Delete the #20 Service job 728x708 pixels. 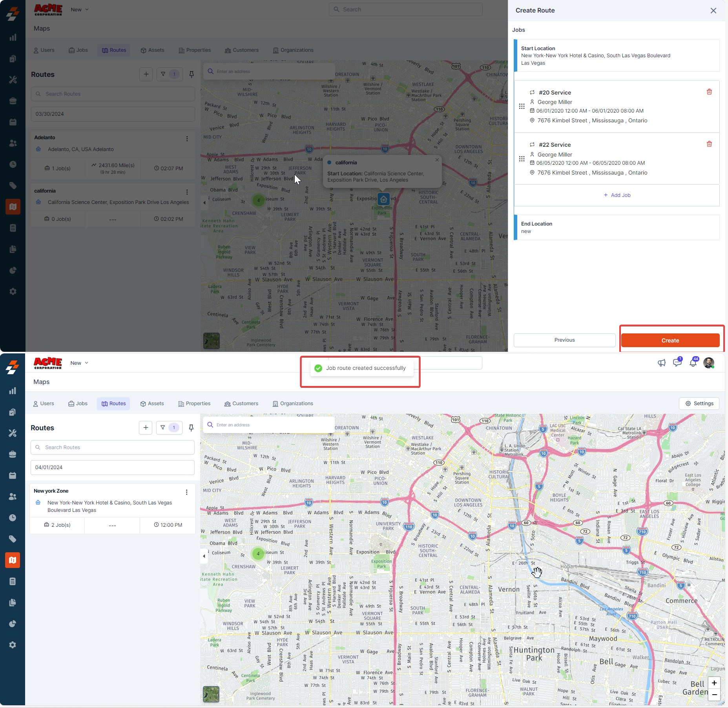[709, 92]
